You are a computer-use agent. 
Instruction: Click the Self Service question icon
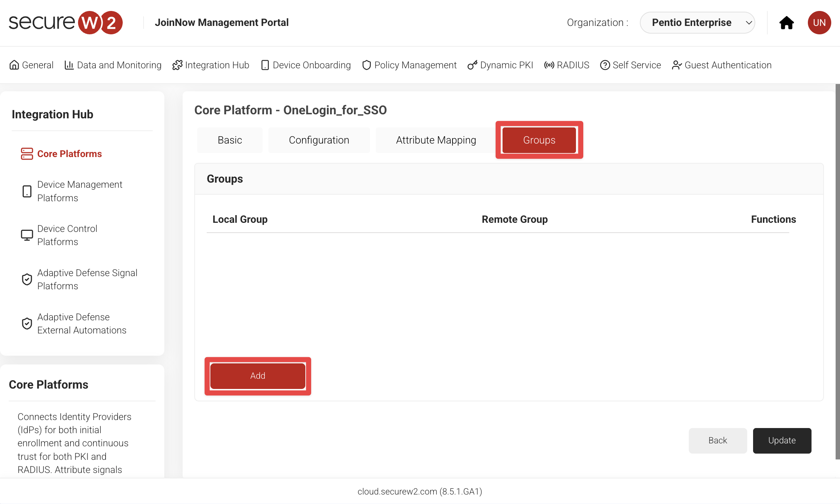tap(605, 65)
